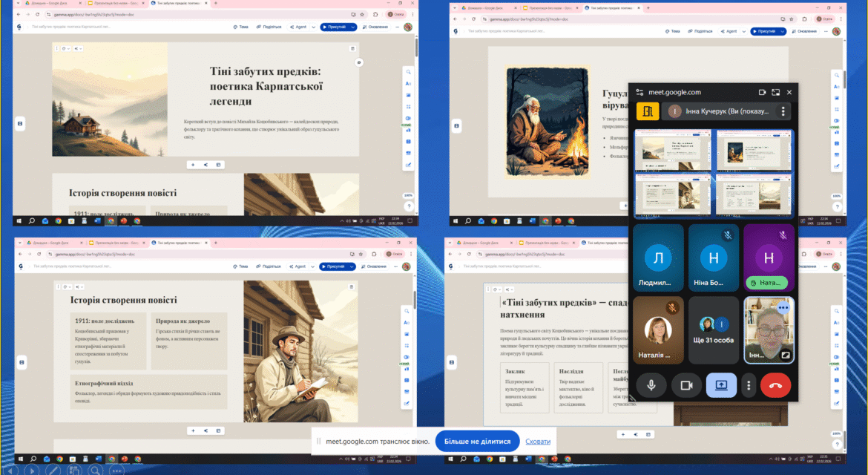Click the Сховати link in the sharing bar
The image size is (868, 475).
point(538,442)
